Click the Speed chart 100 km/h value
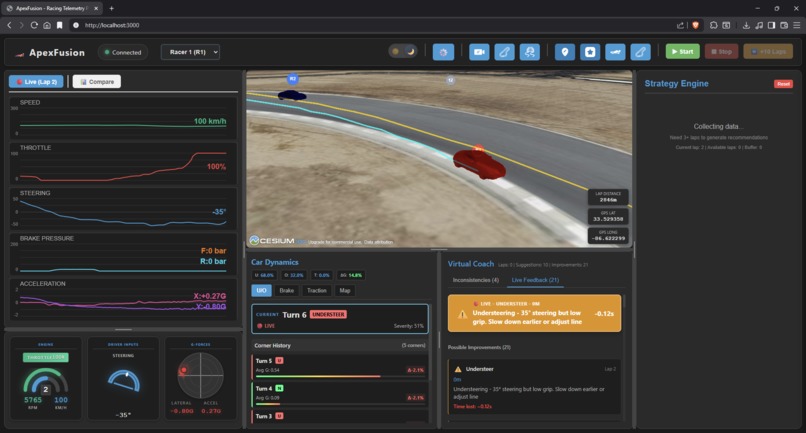 210,121
